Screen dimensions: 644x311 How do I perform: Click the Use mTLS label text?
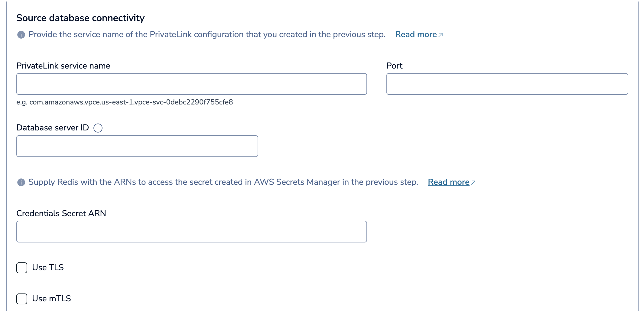pos(51,298)
